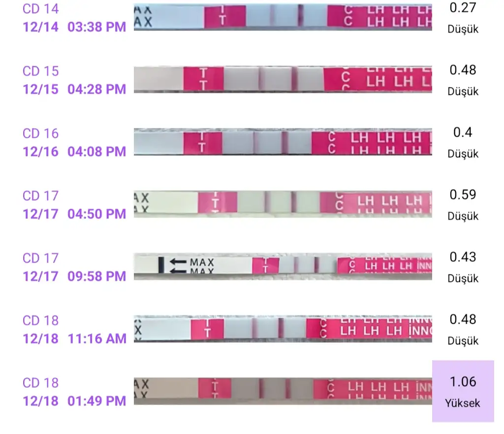View the 12/16 04:08 PM strip photo

pos(283,142)
